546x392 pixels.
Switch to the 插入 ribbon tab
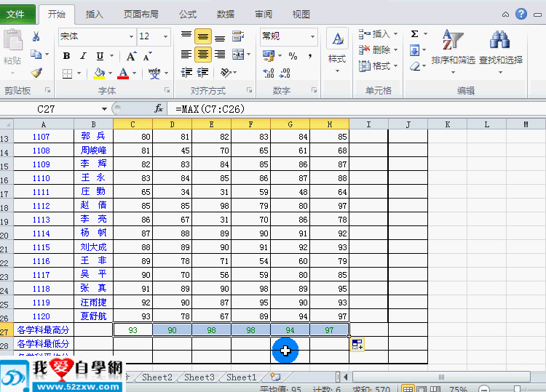95,15
